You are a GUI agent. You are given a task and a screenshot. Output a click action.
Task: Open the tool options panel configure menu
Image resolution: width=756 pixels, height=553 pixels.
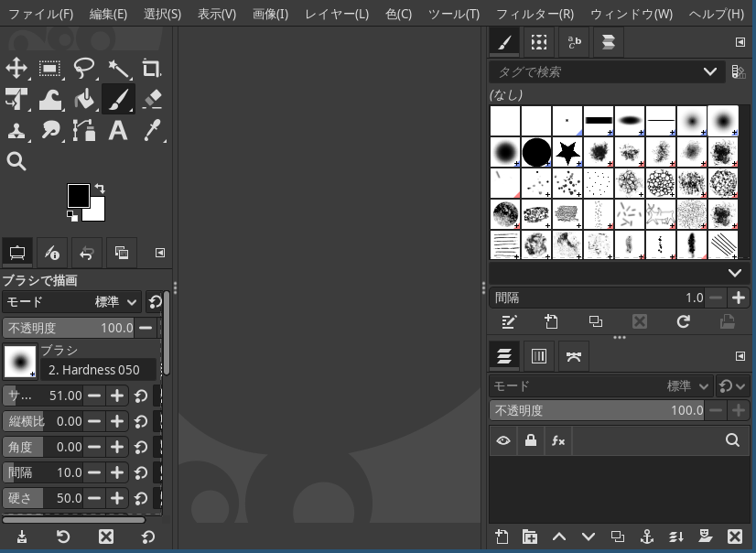pos(160,253)
